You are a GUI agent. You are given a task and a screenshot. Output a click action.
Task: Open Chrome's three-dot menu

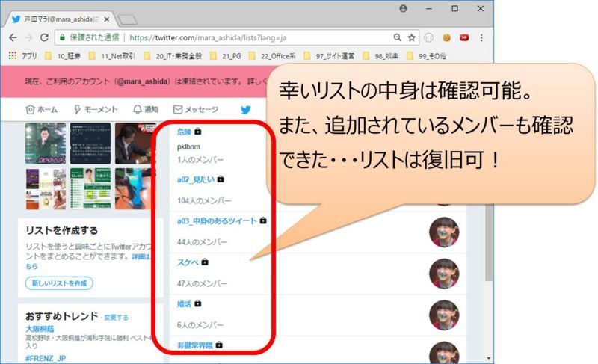click(481, 37)
